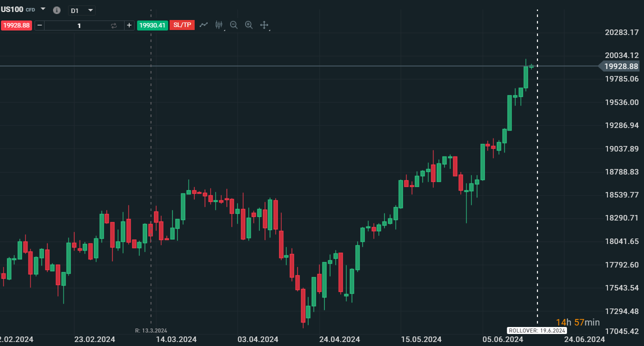Toggle the SL/TP button
This screenshot has width=644, height=346.
182,25
